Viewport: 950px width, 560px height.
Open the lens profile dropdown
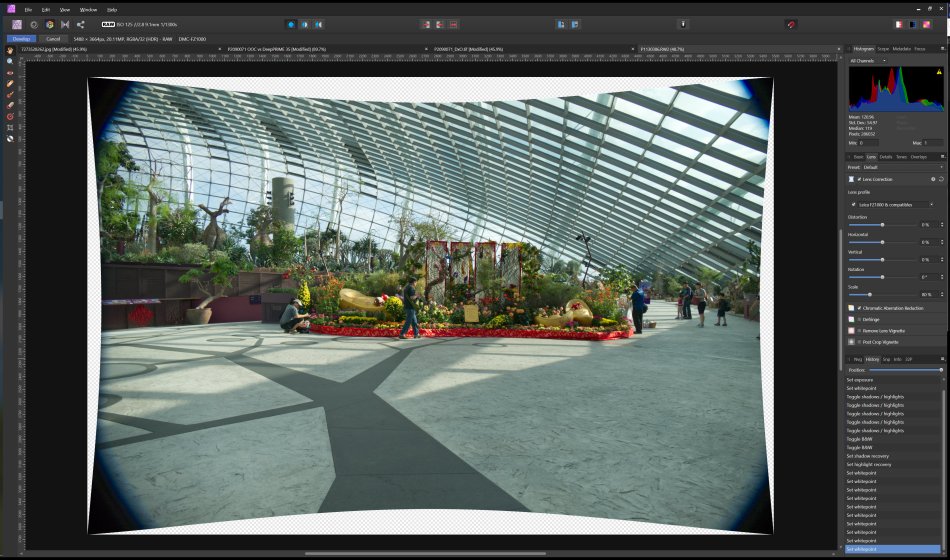[x=895, y=205]
